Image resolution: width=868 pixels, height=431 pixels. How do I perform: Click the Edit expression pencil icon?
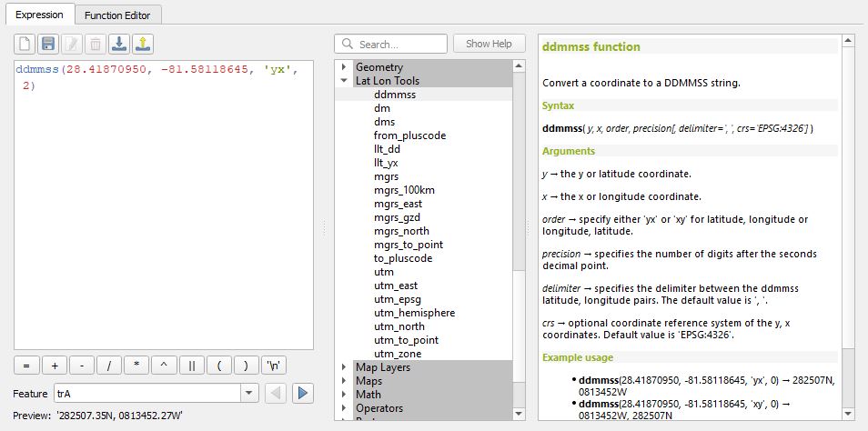pyautogui.click(x=72, y=44)
